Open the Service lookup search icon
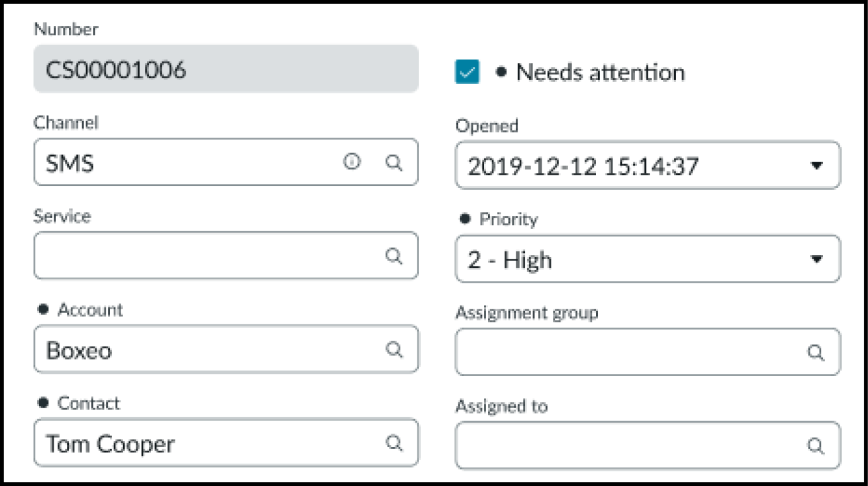The width and height of the screenshot is (868, 486). click(x=394, y=256)
